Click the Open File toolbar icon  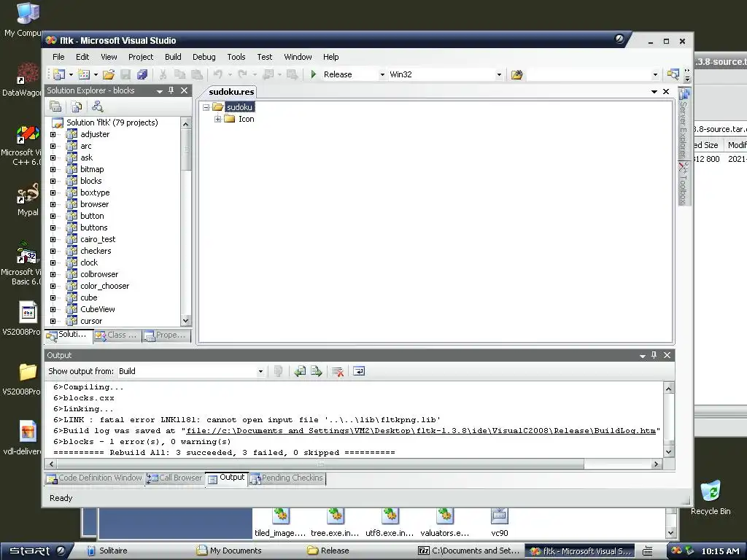[x=109, y=74]
